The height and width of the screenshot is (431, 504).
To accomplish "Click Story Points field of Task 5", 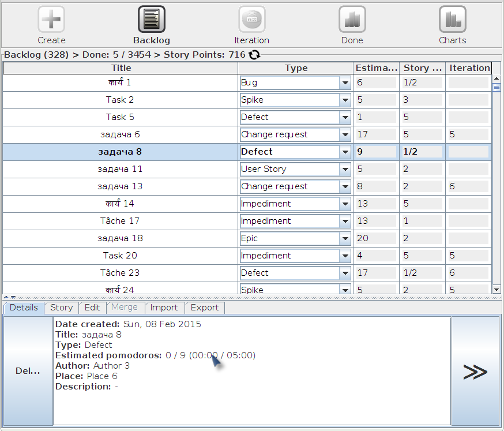I will pyautogui.click(x=422, y=117).
